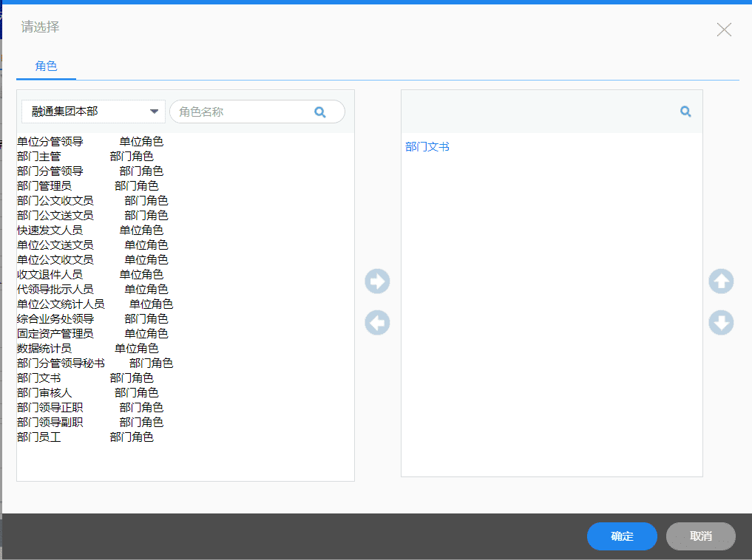The height and width of the screenshot is (560, 752).
Task: Move the selected role up with the up arrow
Action: (x=721, y=281)
